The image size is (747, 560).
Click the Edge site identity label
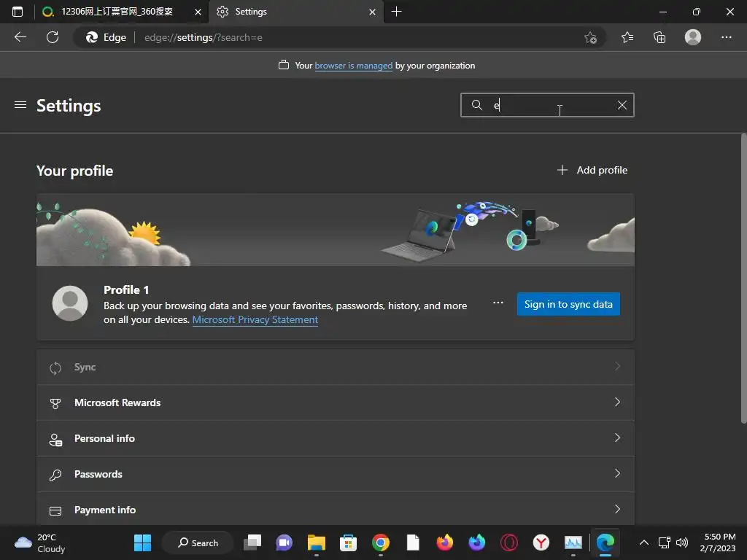106,37
